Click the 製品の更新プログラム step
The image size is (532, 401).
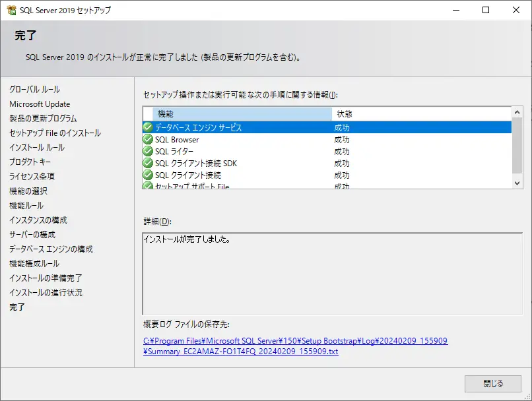[43, 119]
